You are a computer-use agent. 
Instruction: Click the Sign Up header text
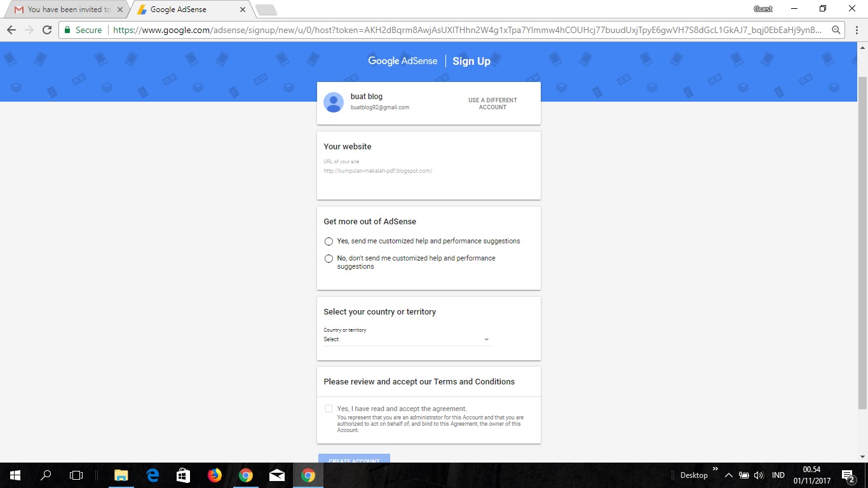(x=471, y=61)
